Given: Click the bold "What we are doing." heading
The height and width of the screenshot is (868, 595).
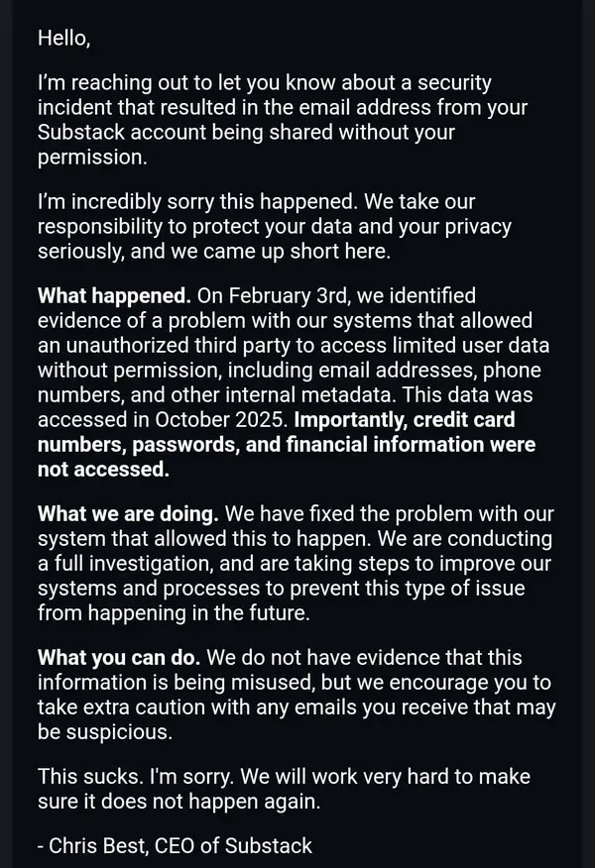Looking at the screenshot, I should pyautogui.click(x=128, y=515).
